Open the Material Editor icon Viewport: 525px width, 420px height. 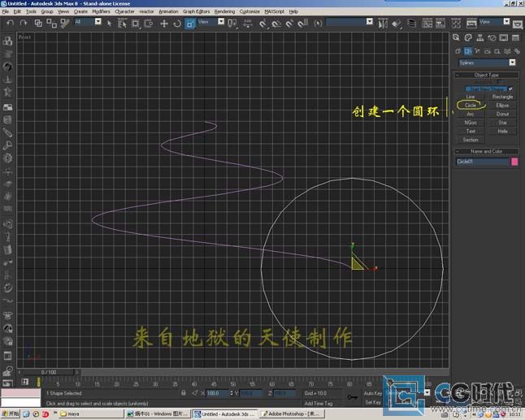456,24
